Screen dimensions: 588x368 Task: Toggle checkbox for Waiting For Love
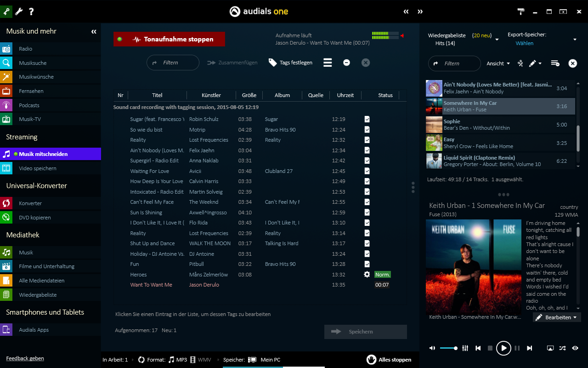[367, 171]
